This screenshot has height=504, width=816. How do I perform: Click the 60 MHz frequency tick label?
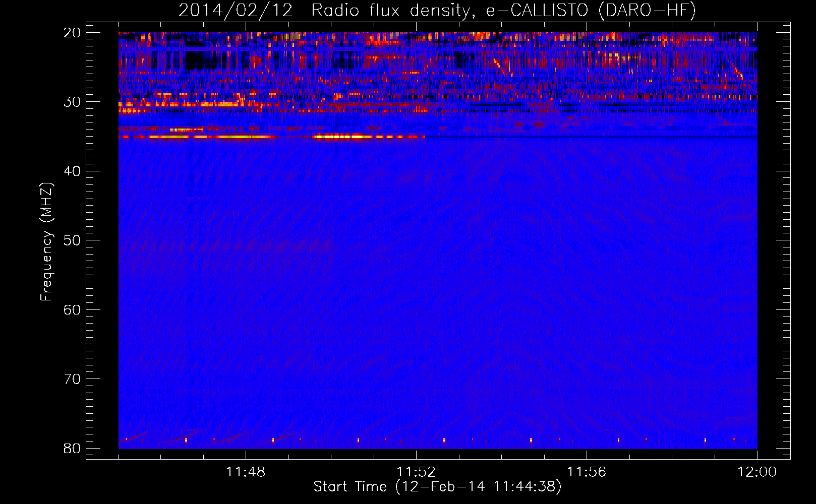[72, 310]
